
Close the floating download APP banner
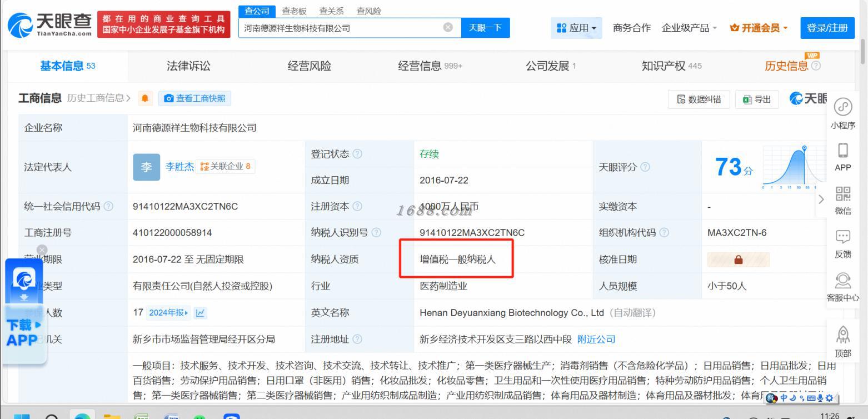coord(42,250)
